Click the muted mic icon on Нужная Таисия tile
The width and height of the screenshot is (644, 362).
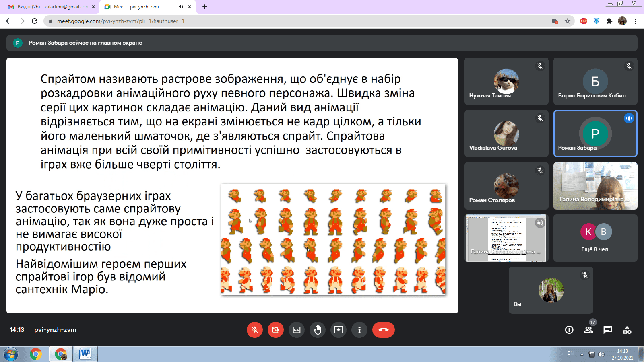coord(540,66)
